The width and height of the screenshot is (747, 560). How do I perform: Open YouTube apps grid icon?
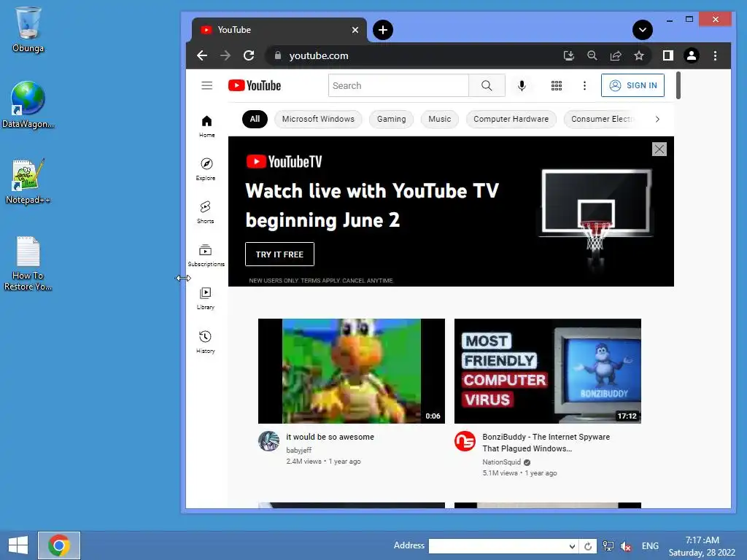point(557,86)
